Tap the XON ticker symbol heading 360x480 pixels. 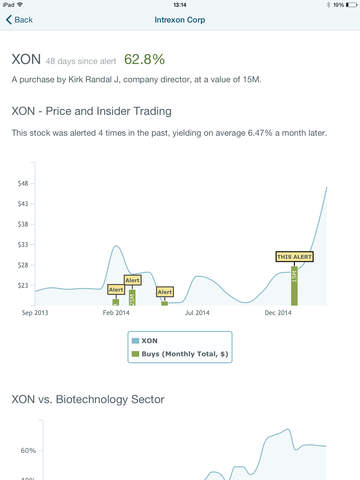pyautogui.click(x=26, y=60)
